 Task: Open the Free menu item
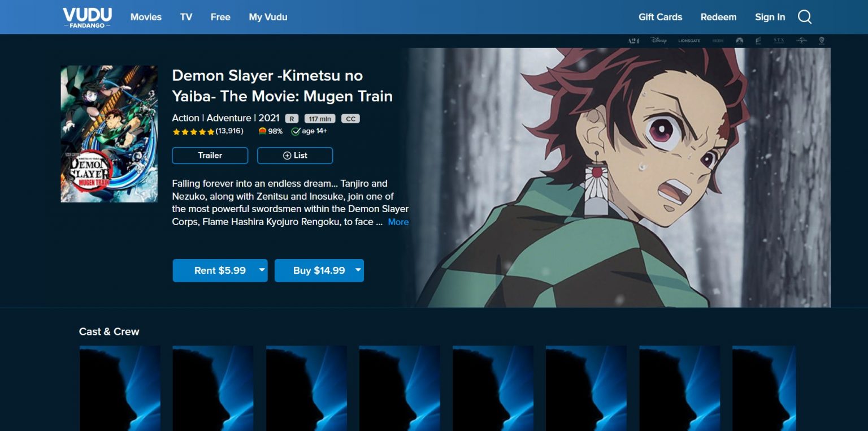pos(220,17)
